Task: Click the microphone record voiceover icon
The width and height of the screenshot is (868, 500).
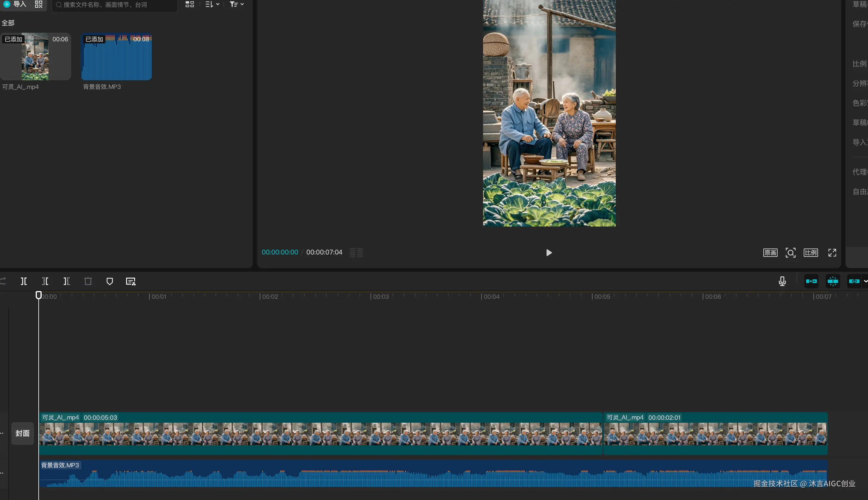Action: tap(782, 281)
